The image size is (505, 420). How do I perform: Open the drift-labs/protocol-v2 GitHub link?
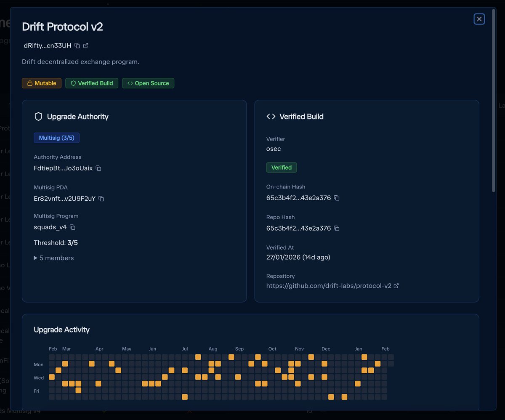(329, 286)
